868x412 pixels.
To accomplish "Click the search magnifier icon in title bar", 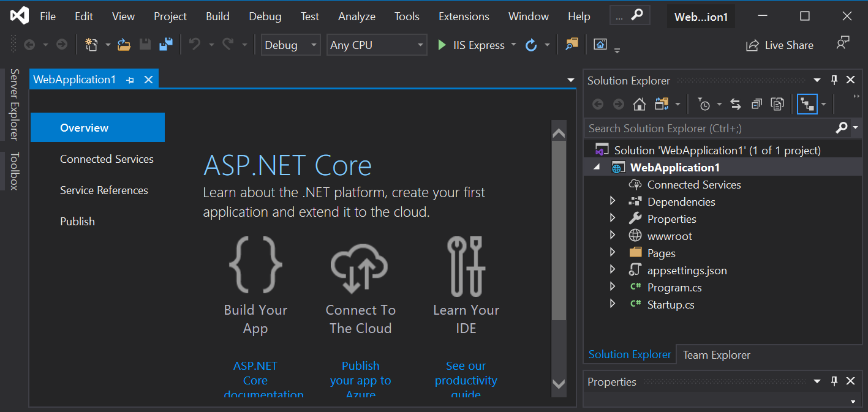I will pyautogui.click(x=638, y=15).
